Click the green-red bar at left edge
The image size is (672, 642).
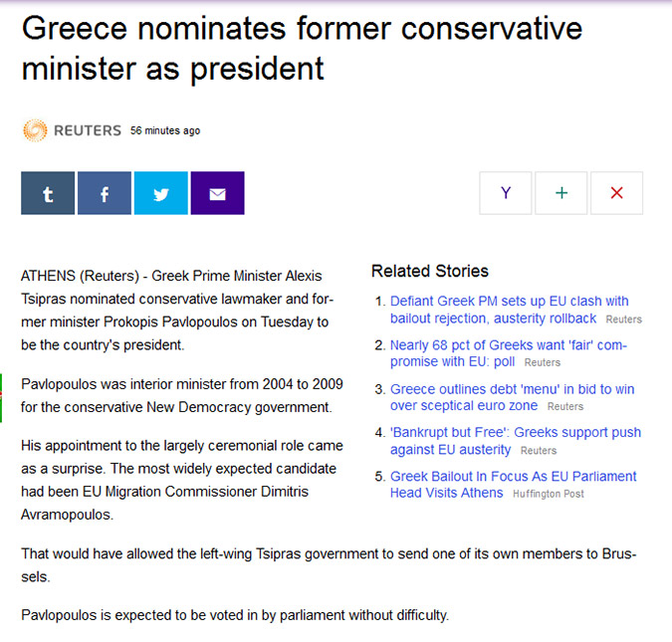click(1, 398)
